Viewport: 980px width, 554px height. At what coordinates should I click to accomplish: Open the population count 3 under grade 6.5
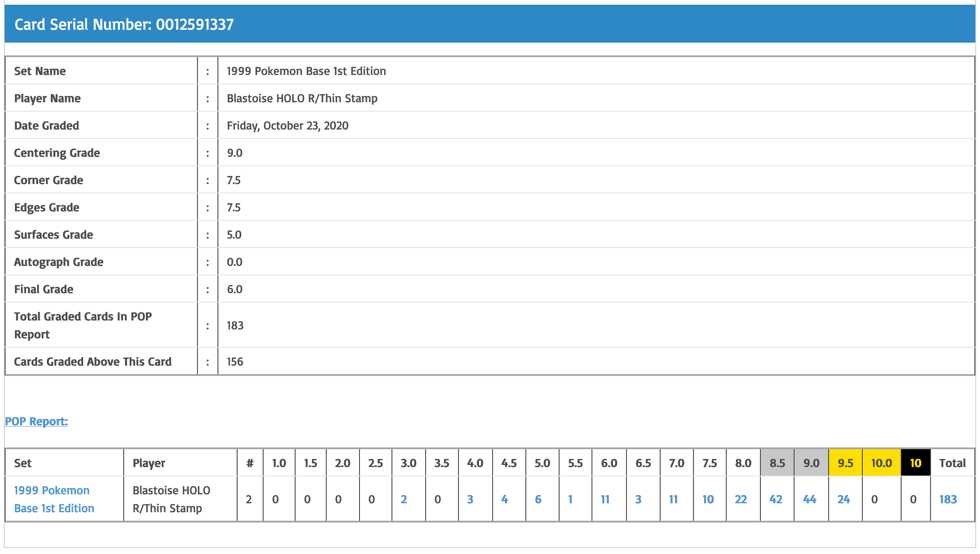pos(638,499)
